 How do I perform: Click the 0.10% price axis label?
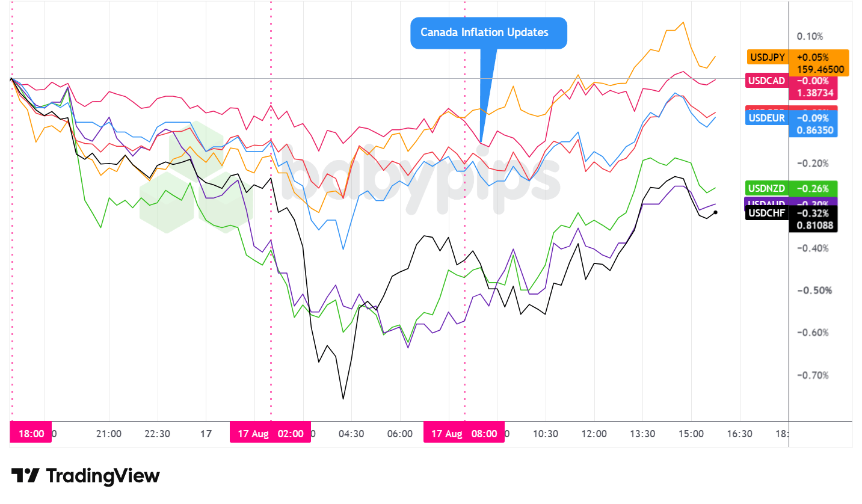click(810, 37)
